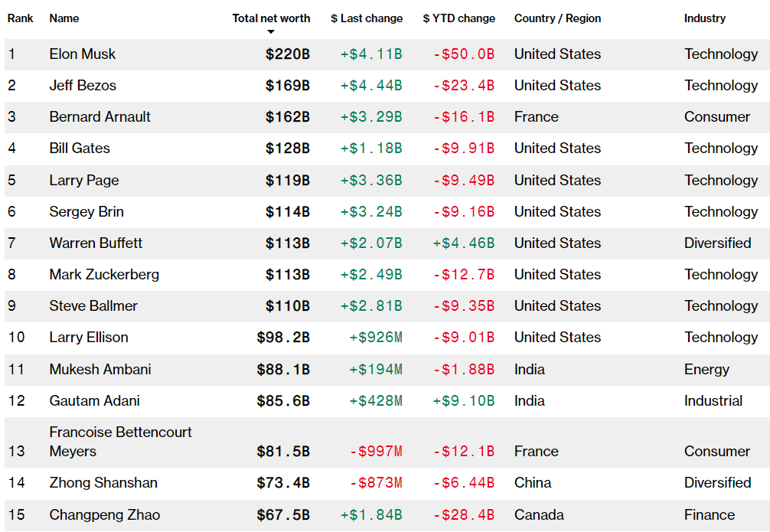
Task: Click the sort arrow under Total net worth
Action: click(271, 32)
